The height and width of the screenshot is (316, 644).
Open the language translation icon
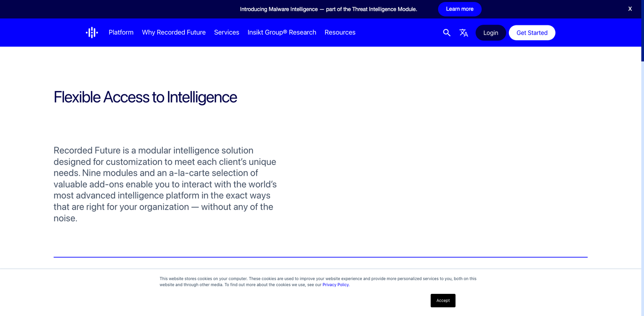click(x=464, y=33)
